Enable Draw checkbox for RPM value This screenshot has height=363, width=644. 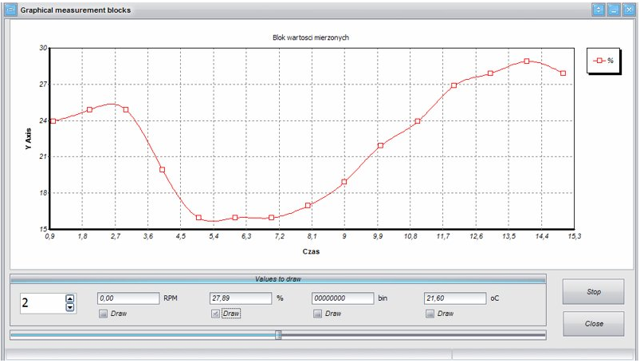103,314
